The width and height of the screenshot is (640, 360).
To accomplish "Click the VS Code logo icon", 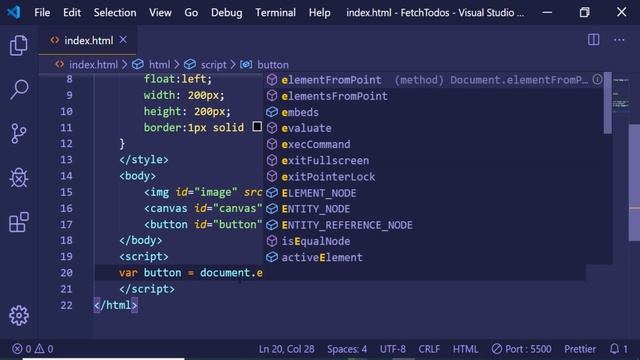I will tap(13, 12).
